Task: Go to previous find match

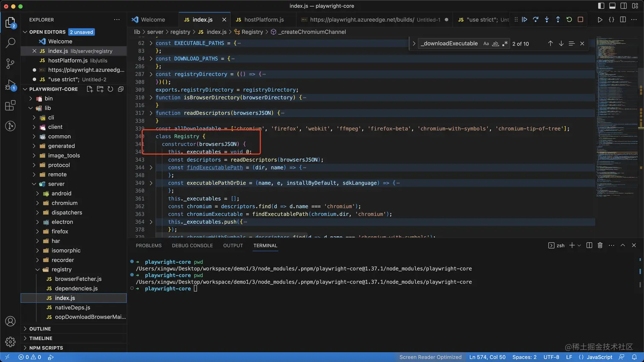Action: click(x=550, y=43)
